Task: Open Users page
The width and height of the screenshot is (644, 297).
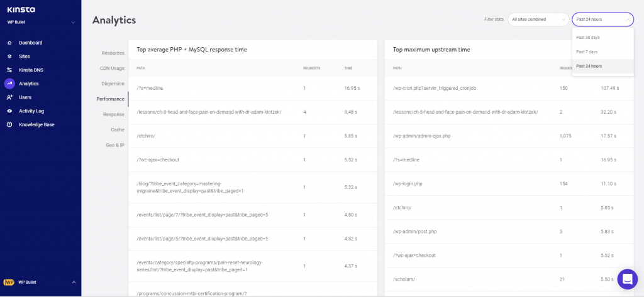Action: point(25,97)
